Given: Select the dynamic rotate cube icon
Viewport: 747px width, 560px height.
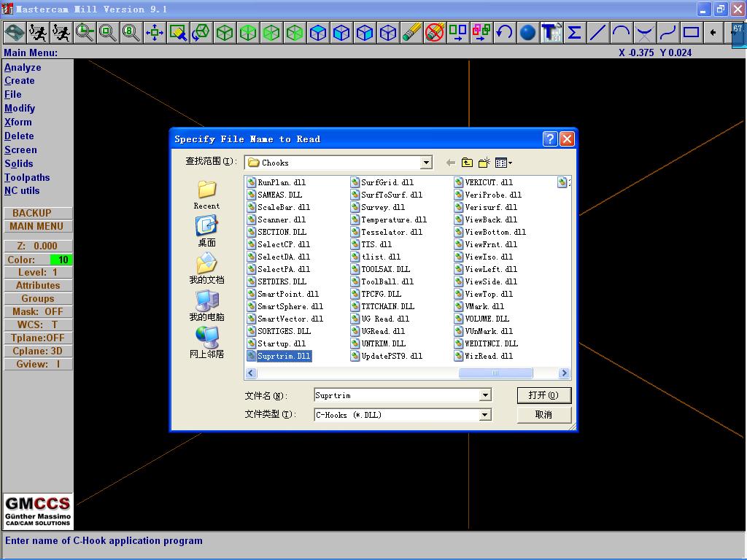Looking at the screenshot, I should (x=201, y=32).
